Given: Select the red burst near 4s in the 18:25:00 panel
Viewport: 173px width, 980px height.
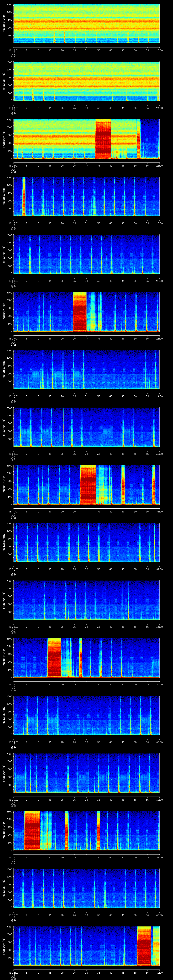Looking at the screenshot, I should coord(24,197).
